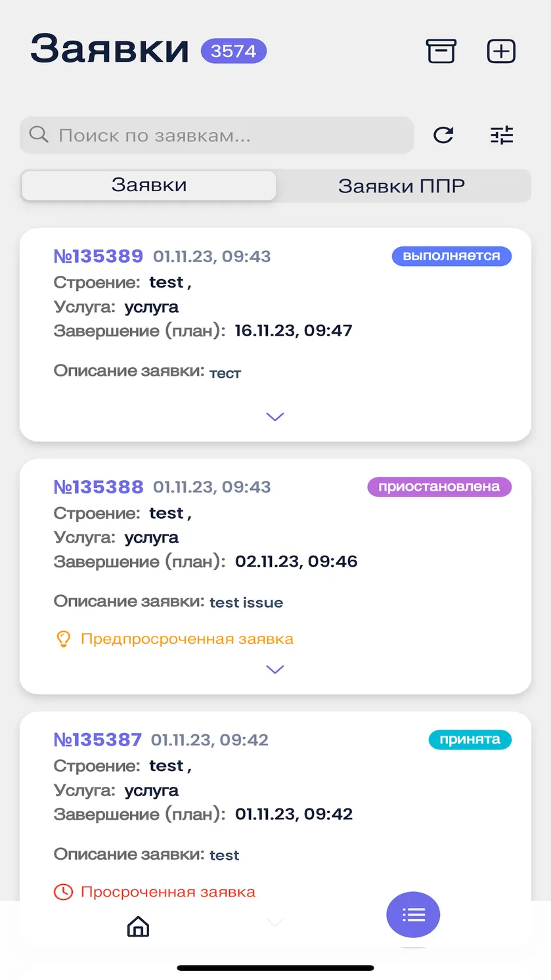Click the magnifier icon in search bar
551x980 pixels.
pyautogui.click(x=39, y=135)
